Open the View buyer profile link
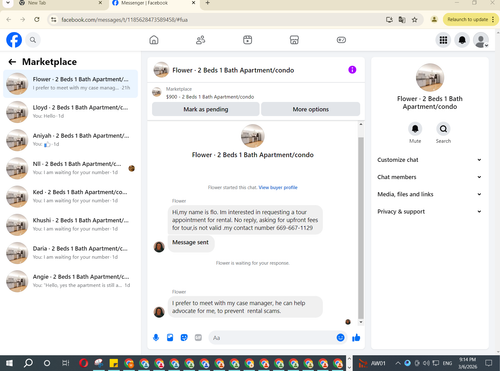Viewport: 500px width, 371px height. [278, 187]
